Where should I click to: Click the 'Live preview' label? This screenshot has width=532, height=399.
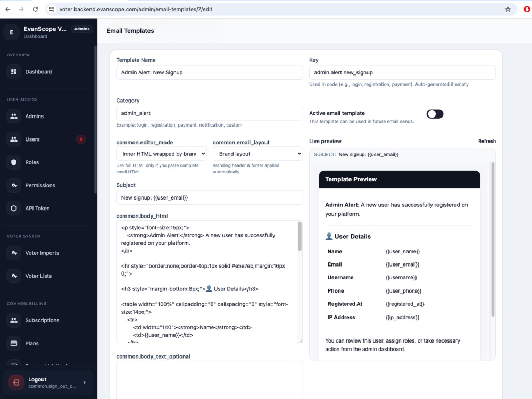click(325, 141)
